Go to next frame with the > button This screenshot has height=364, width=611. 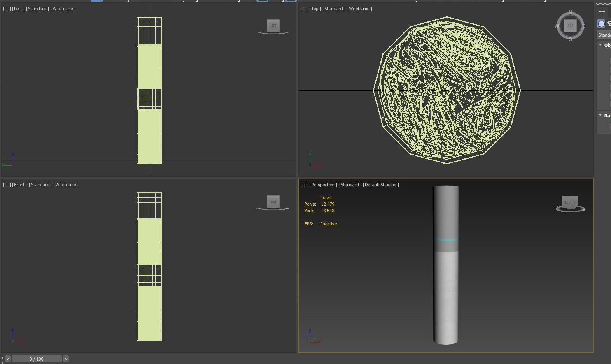(65, 359)
